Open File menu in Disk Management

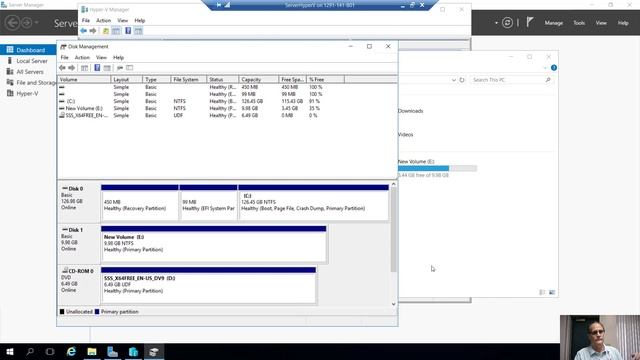pyautogui.click(x=64, y=58)
